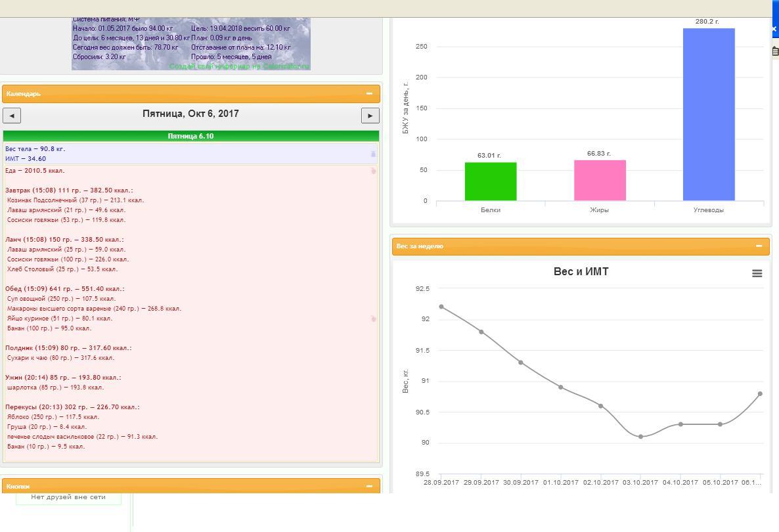The width and height of the screenshot is (779, 532).
Task: Select the Вес тела 90.8 кг entry
Action: (35, 149)
